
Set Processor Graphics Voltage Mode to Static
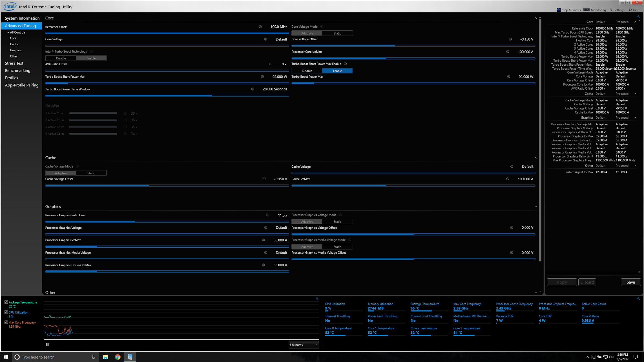(x=337, y=222)
